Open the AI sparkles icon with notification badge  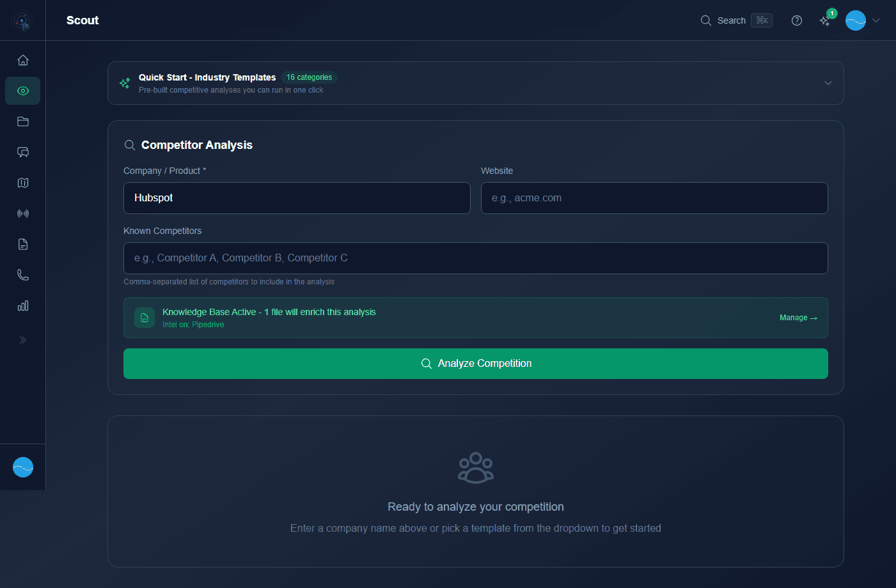coord(825,20)
